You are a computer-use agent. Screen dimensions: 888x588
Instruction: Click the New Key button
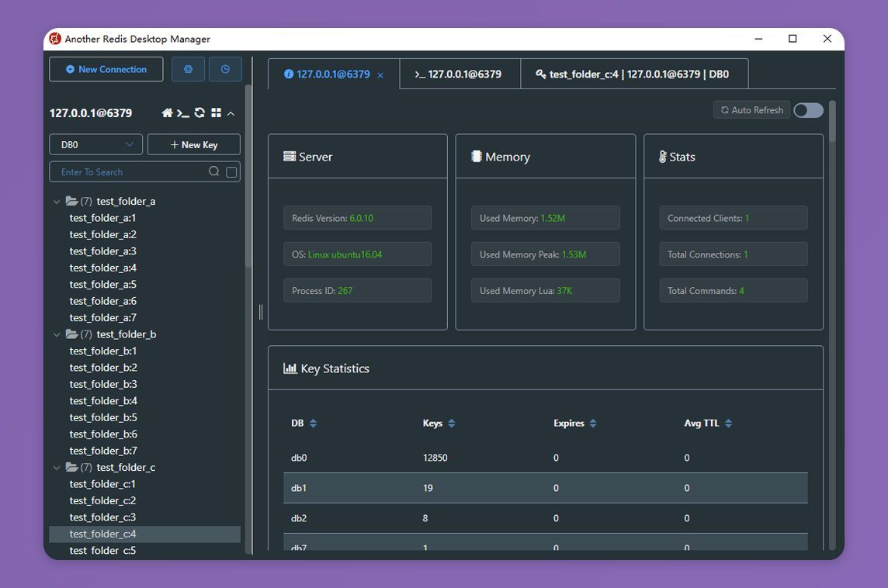194,145
